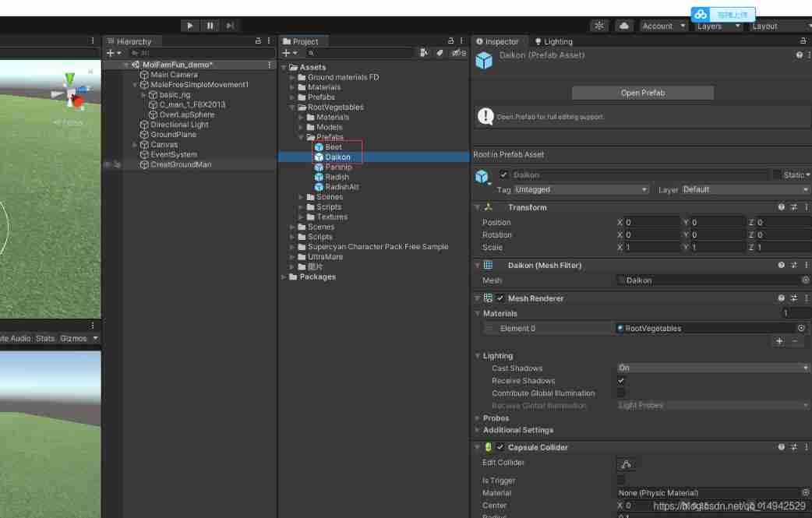Open Transform component help icon
Image resolution: width=812 pixels, height=518 pixels.
tap(781, 207)
